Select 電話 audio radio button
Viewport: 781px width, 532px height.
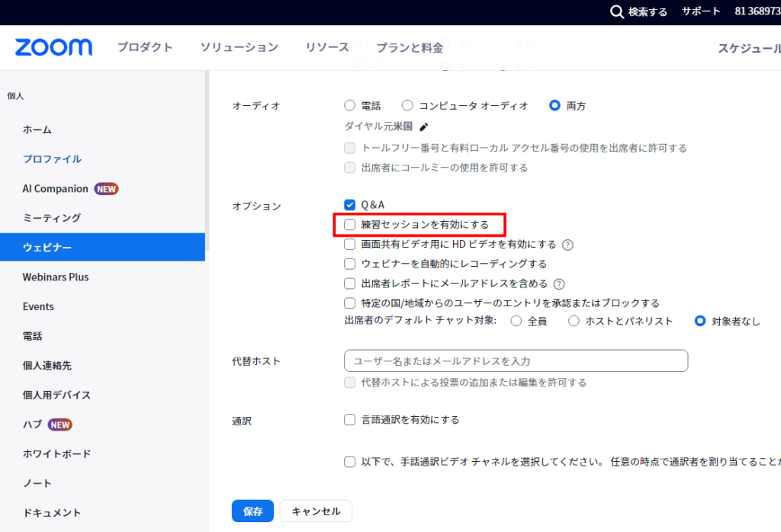tap(350, 106)
